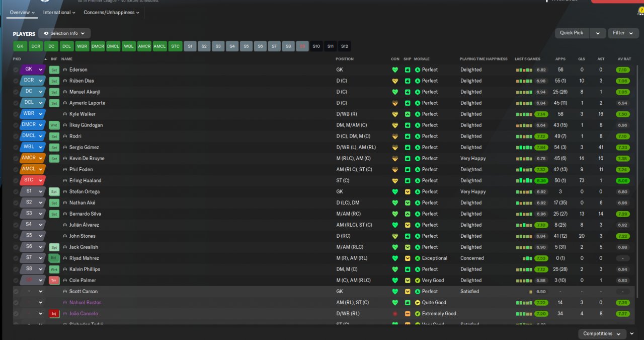644x340 pixels.
Task: Click Riyad Mahrez's Bid info badge
Action: (54, 258)
